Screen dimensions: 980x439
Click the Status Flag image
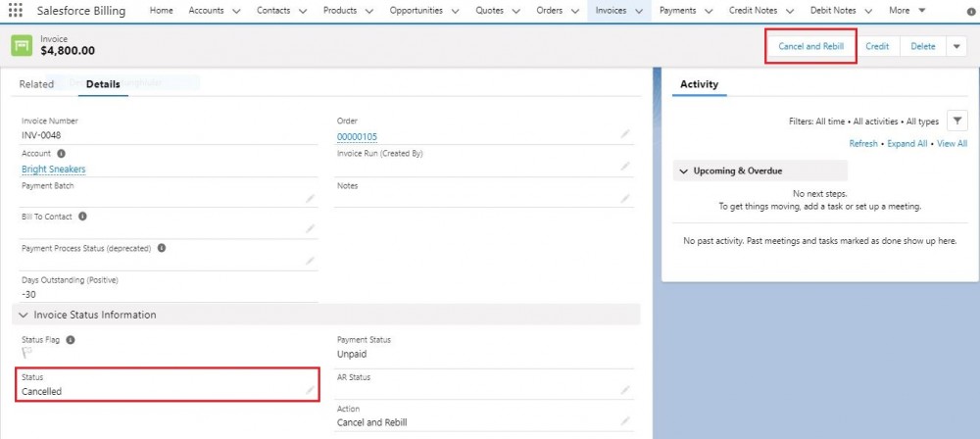[26, 353]
